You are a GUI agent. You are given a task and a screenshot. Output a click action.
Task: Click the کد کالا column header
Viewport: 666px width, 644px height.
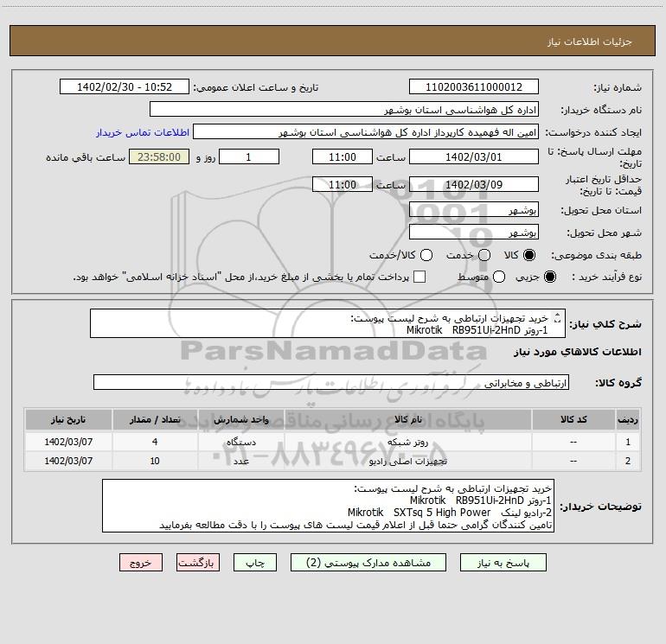[573, 419]
